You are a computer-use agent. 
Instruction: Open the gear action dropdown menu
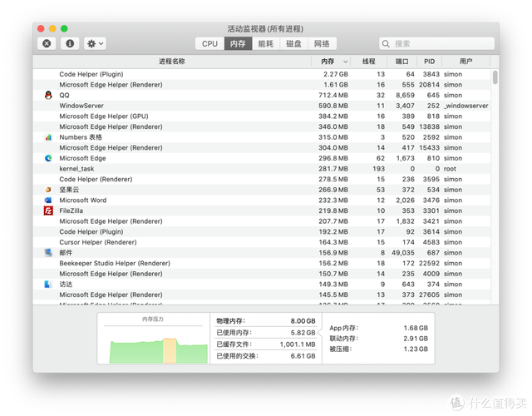point(95,43)
